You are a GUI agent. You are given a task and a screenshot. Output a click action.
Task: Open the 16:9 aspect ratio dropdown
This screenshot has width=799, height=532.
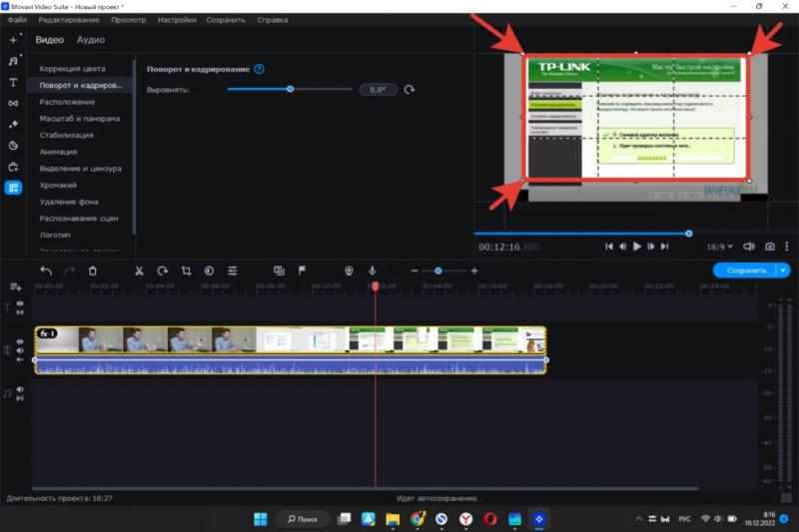point(720,246)
